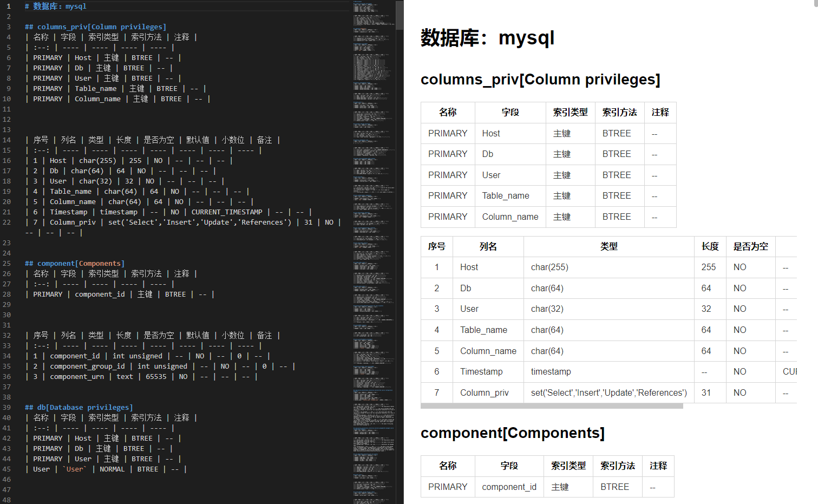Place cursor on "# 数据库: mysql" source line
This screenshot has height=504, width=818.
click(54, 6)
